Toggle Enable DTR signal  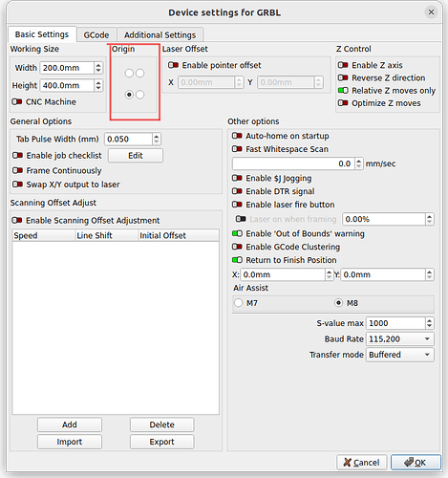(x=237, y=191)
